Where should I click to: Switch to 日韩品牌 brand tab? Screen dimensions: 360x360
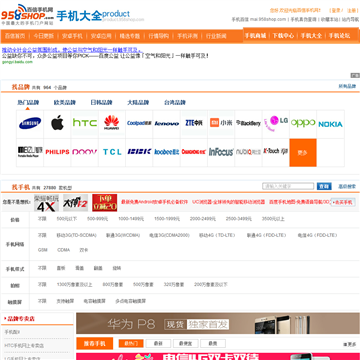101,102
